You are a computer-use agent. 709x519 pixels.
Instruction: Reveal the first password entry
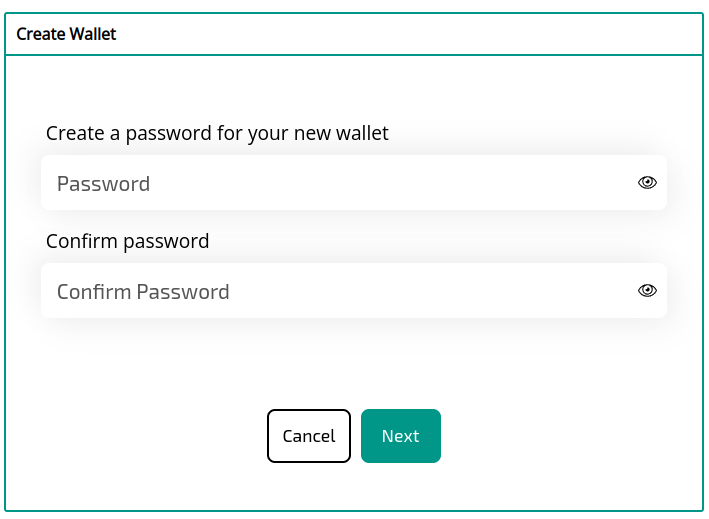point(647,183)
